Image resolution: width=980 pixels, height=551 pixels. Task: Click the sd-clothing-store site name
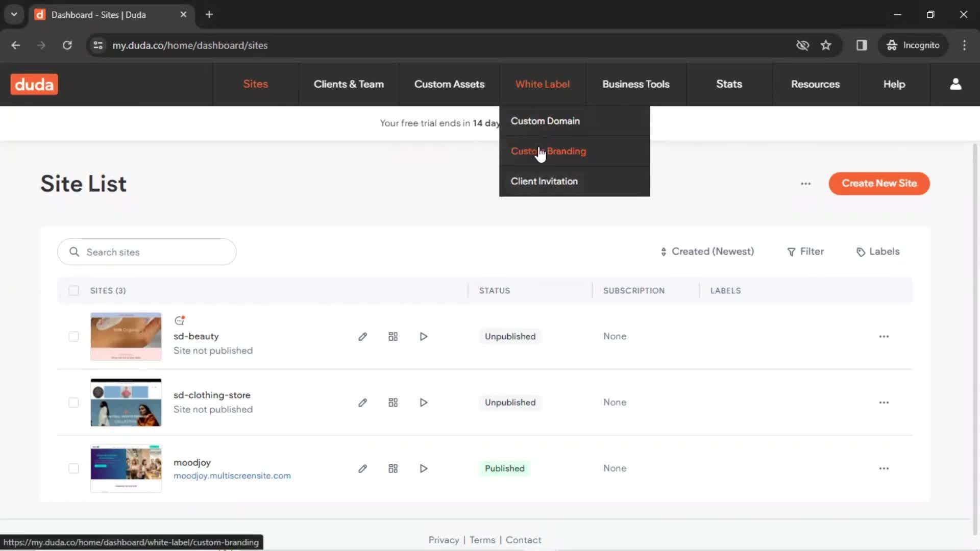(212, 395)
